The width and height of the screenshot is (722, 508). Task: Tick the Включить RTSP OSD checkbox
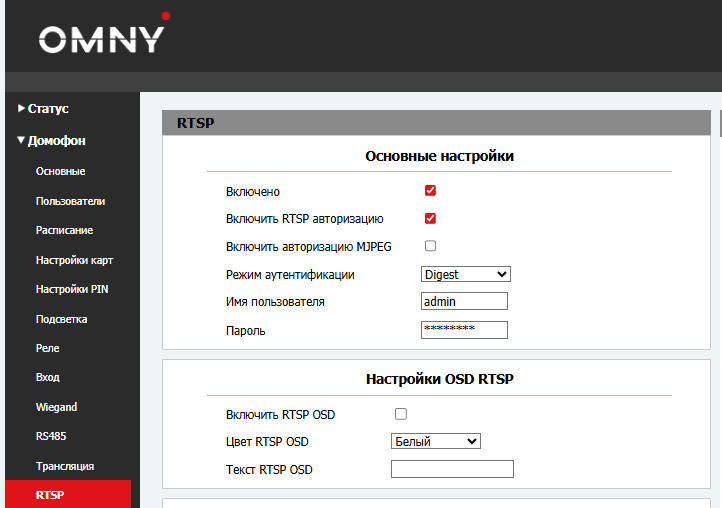point(401,414)
